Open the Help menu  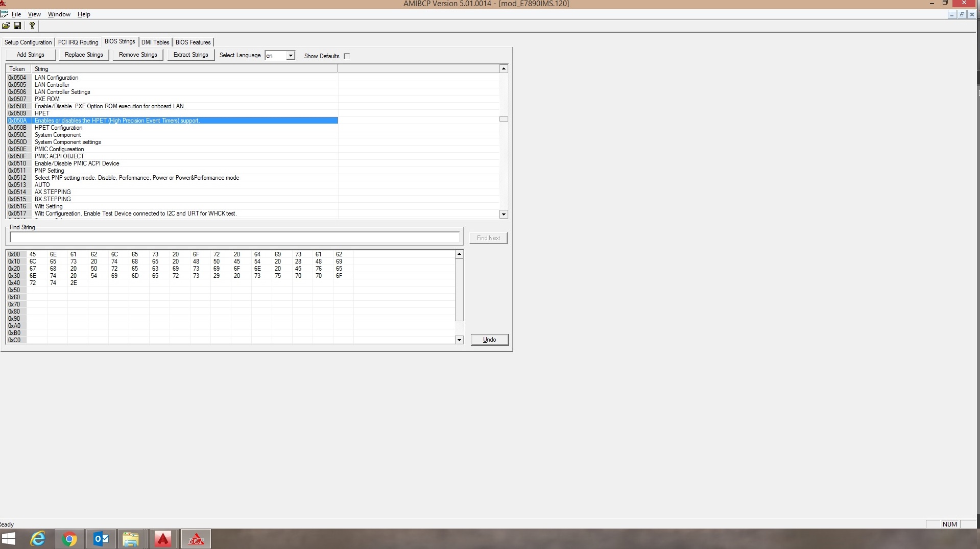(x=84, y=14)
